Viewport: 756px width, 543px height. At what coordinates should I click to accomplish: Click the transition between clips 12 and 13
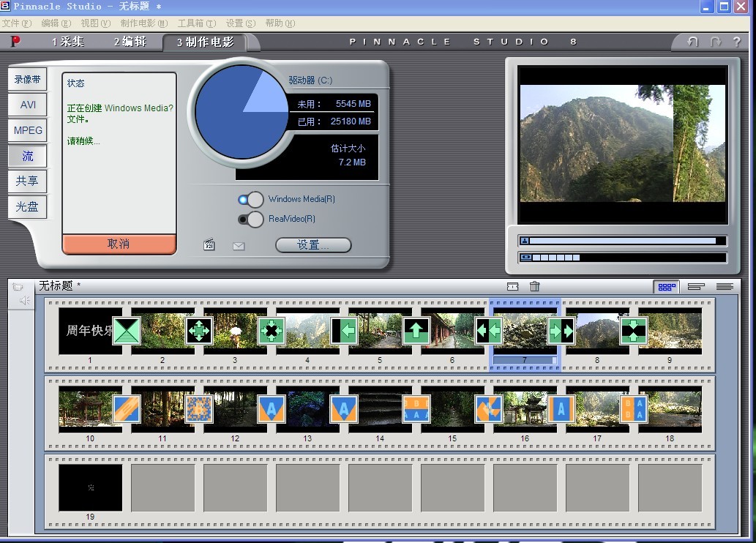[272, 409]
